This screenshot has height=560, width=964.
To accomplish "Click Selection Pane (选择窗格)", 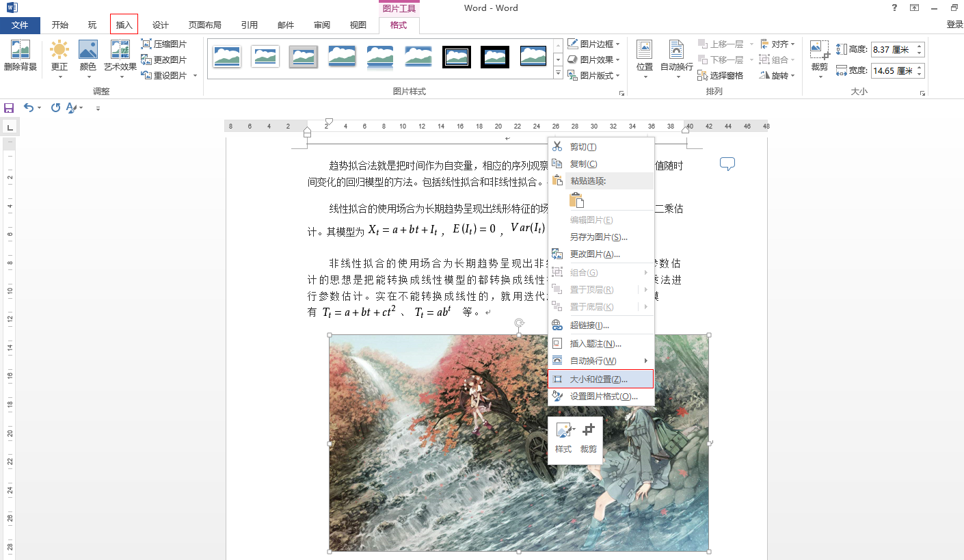I will (x=721, y=75).
